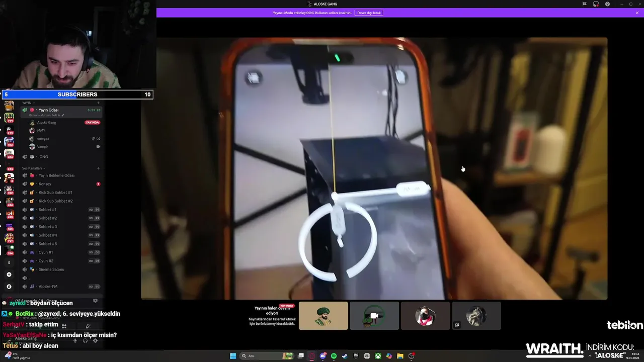Open Steam from the taskbar
Image resolution: width=644 pixels, height=362 pixels.
(345, 356)
